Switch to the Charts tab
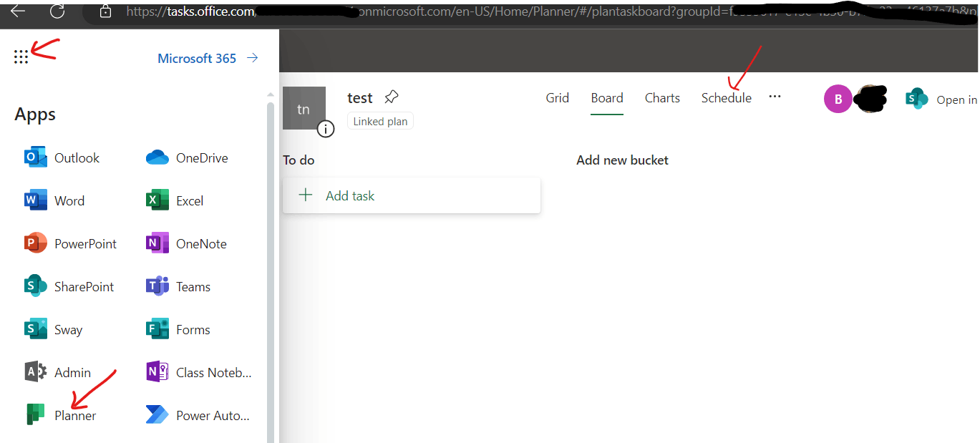 tap(661, 98)
